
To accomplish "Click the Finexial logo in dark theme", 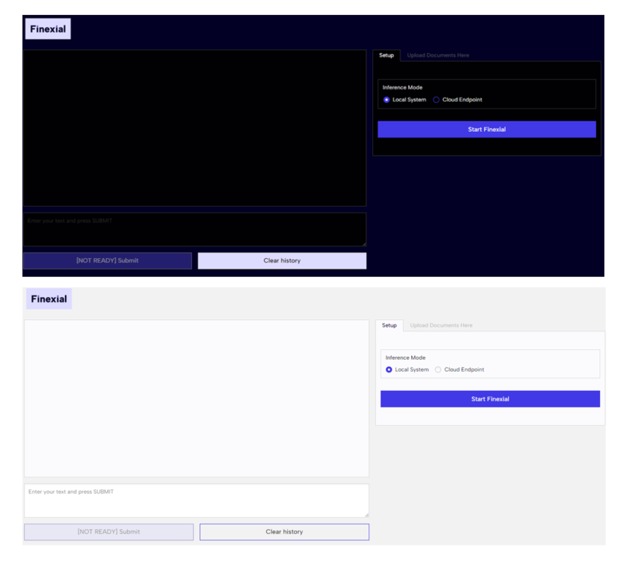I will pos(48,29).
